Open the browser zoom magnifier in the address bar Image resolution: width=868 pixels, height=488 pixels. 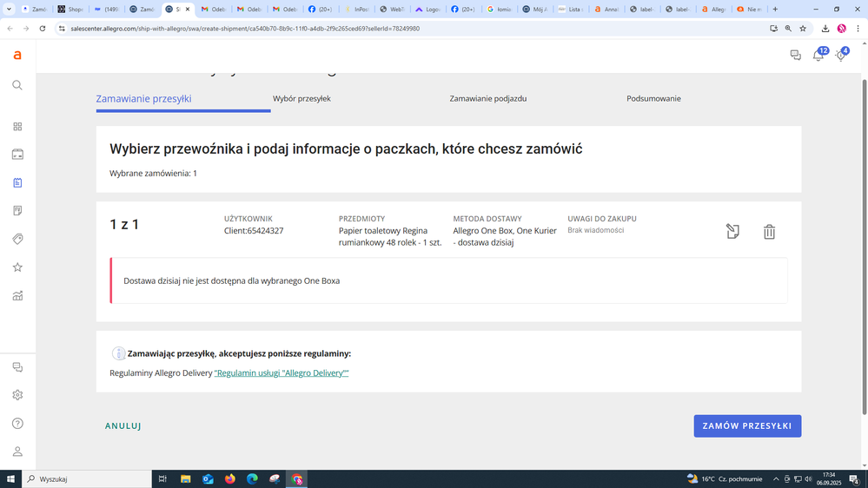[x=788, y=28]
